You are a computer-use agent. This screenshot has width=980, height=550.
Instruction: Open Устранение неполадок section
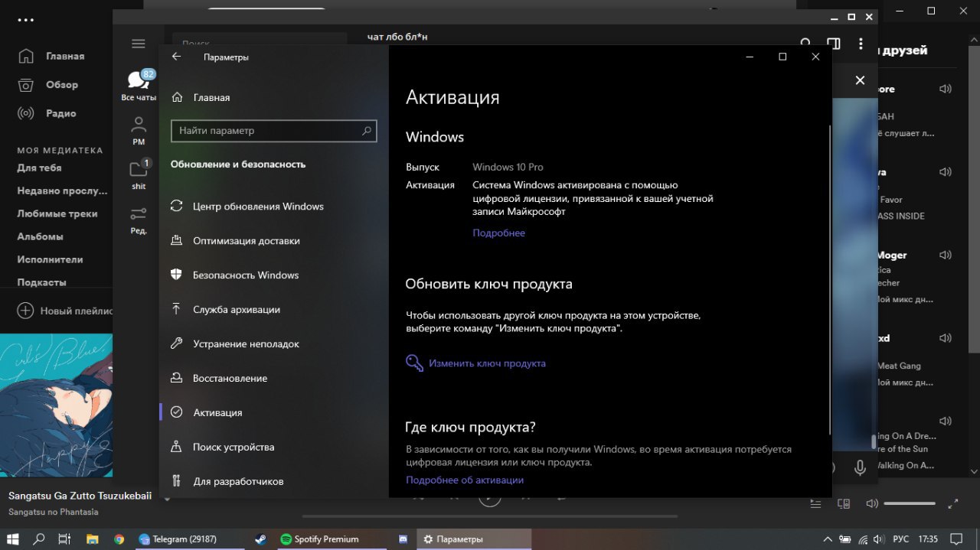click(x=274, y=344)
